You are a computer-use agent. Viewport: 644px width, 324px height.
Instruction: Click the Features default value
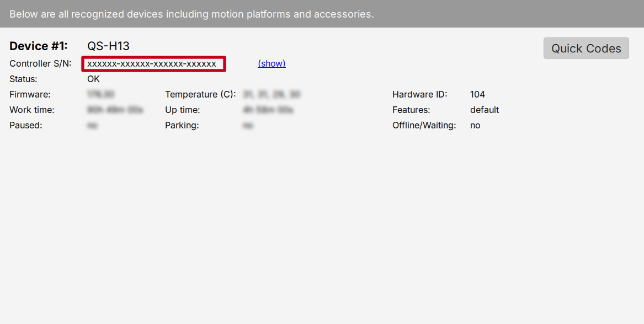click(484, 110)
